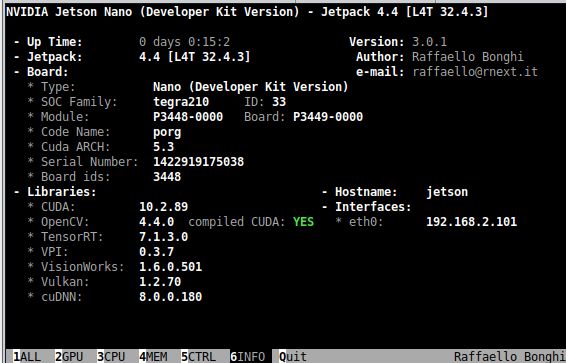This screenshot has height=363, width=566.
Task: Click the Vulkan version 1.2.70
Action: point(160,282)
